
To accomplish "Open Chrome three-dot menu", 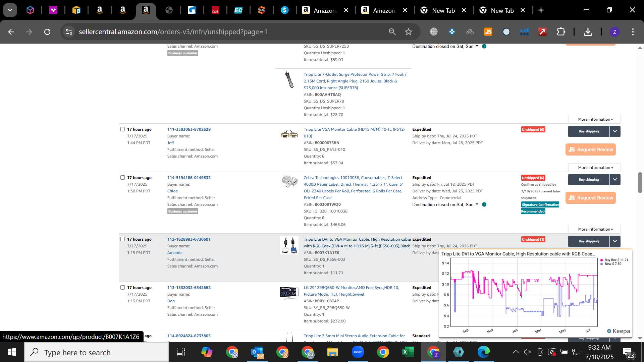I will [633, 32].
